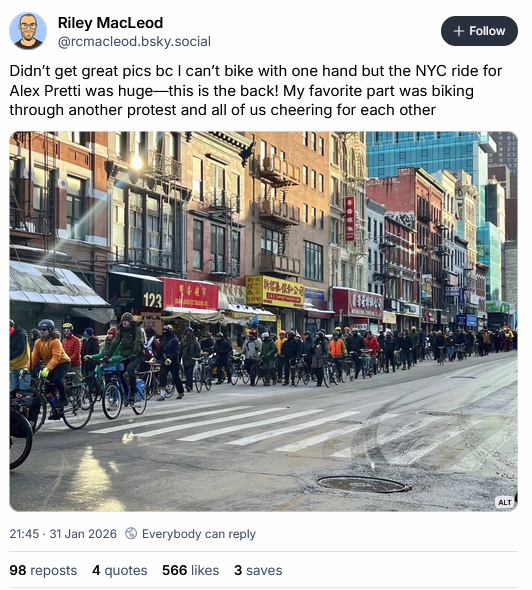Click the plus icon in Follow button

(x=459, y=31)
